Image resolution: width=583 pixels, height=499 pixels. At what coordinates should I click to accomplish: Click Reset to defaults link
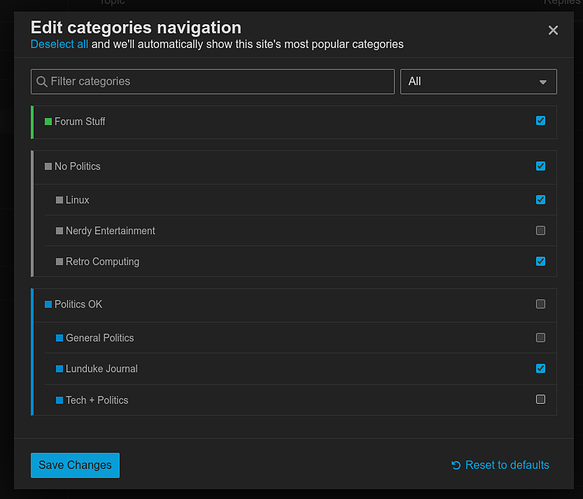pos(507,465)
